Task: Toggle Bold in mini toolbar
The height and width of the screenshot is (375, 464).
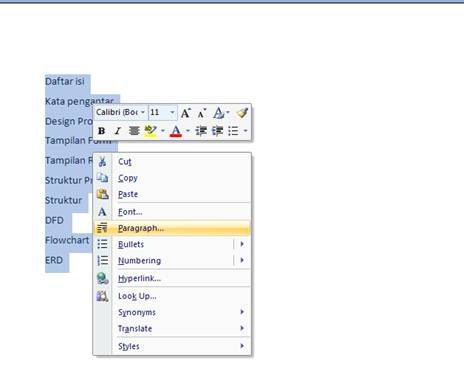Action: (102, 131)
